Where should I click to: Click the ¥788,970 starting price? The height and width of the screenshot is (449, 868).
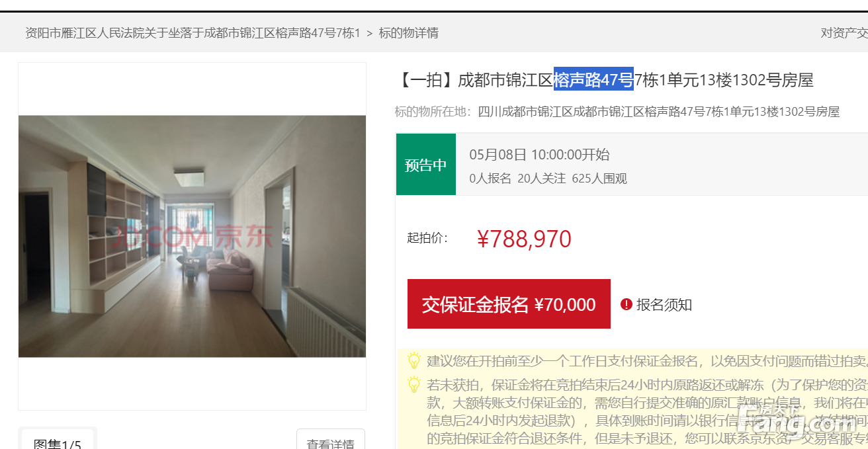point(524,239)
